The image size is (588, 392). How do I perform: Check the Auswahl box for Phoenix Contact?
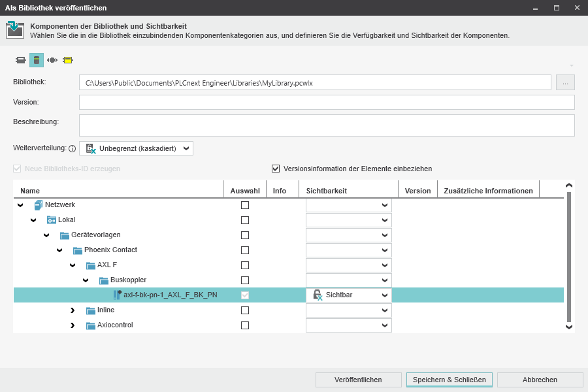[x=245, y=250]
